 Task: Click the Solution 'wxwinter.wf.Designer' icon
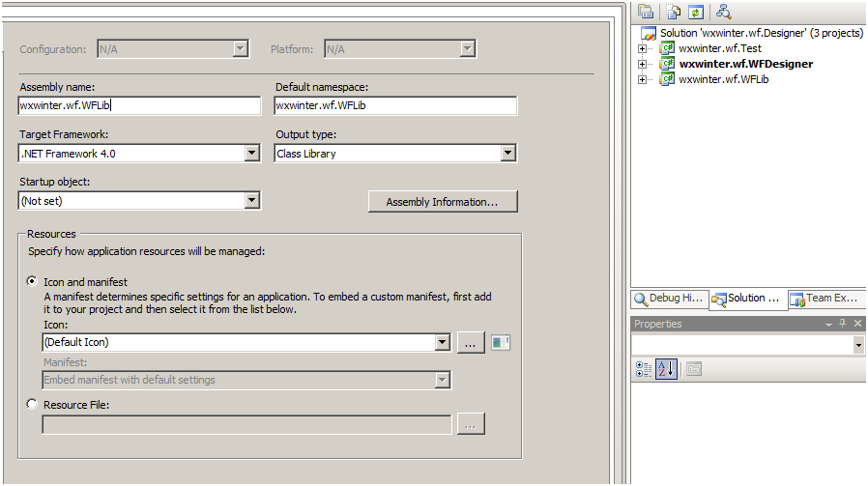click(x=649, y=34)
